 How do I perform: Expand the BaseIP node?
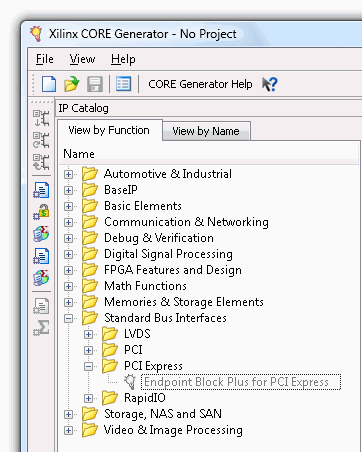pos(68,190)
